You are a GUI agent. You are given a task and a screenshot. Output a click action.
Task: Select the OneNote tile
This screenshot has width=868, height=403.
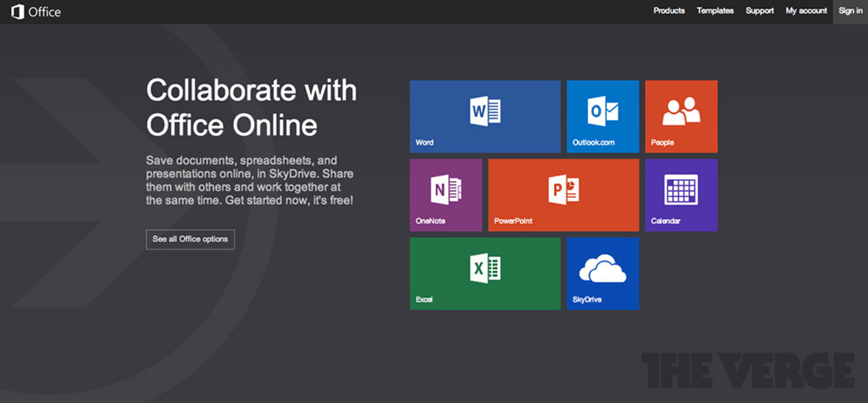(x=446, y=195)
